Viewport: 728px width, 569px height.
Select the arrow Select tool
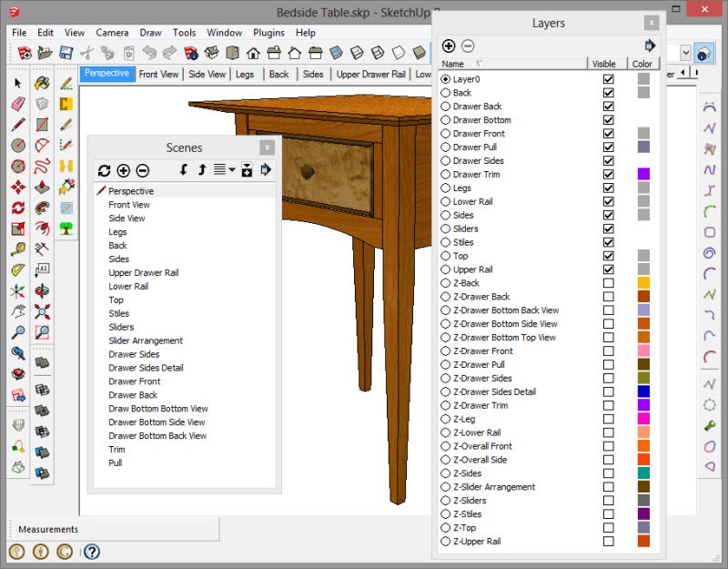(x=18, y=83)
